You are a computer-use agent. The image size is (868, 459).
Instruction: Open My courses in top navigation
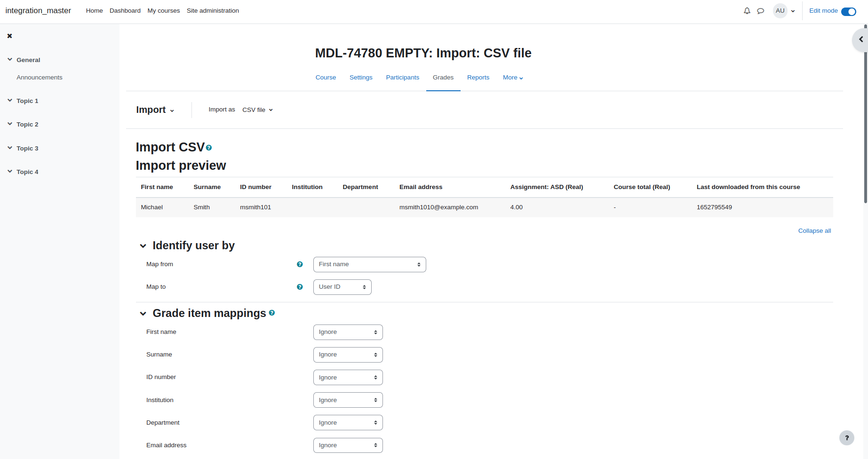164,11
